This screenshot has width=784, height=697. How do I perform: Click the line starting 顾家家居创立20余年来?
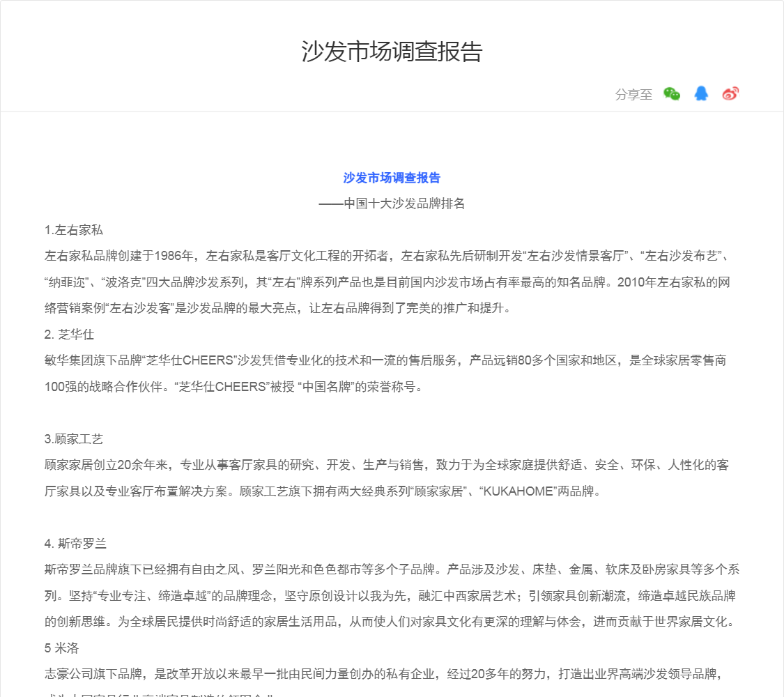[x=387, y=465]
